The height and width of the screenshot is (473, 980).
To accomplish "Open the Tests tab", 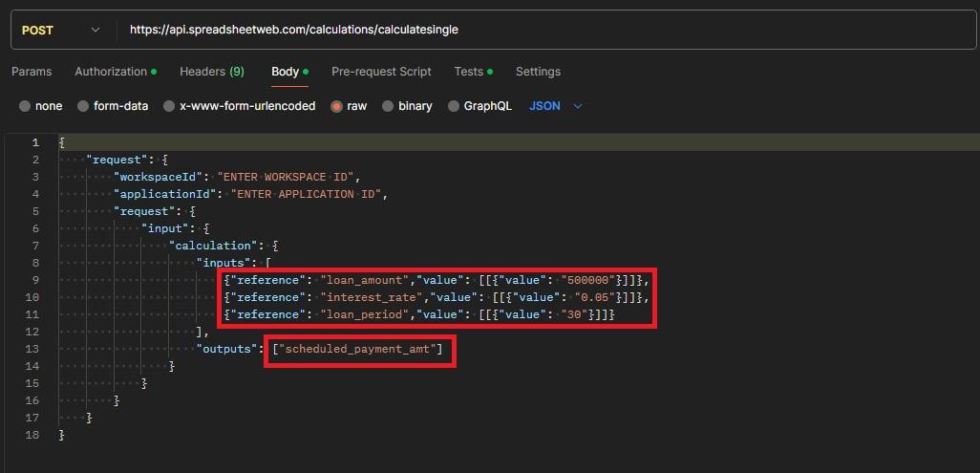I will (473, 72).
